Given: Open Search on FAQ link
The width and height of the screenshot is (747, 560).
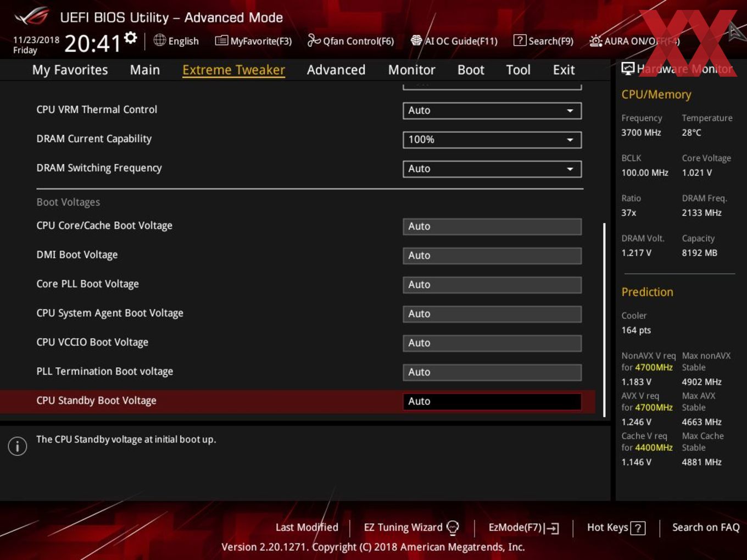Looking at the screenshot, I should 706,527.
